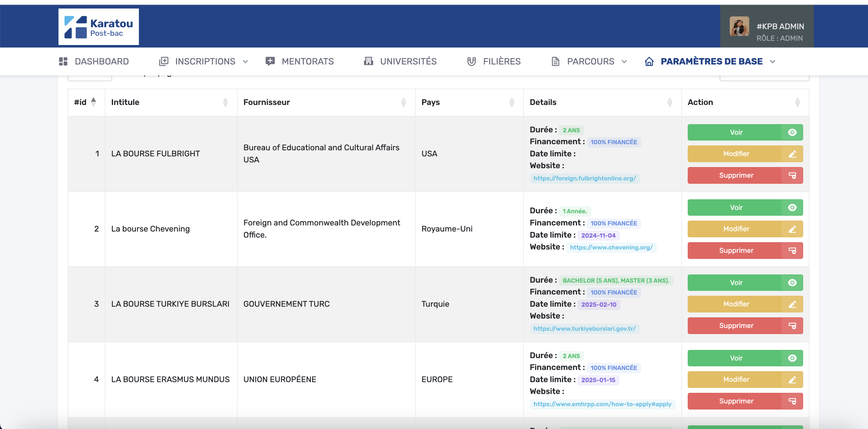
Task: Sort table by #id column
Action: coord(86,102)
